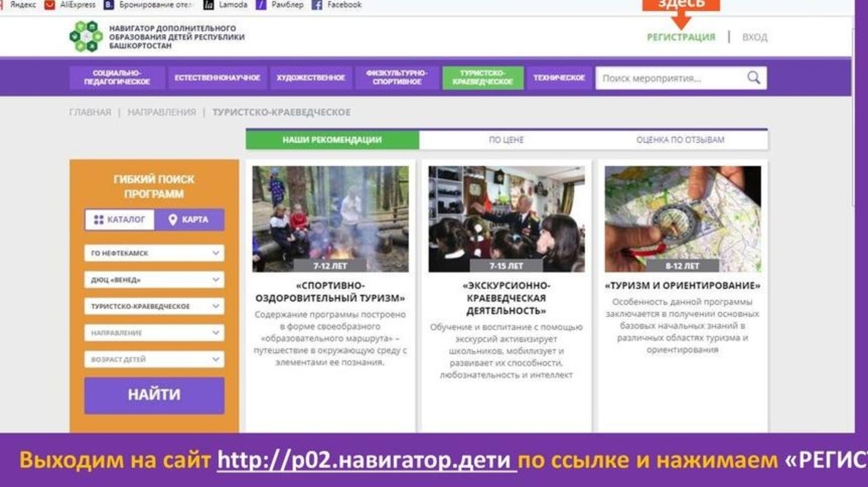868x487 pixels.
Task: Click the Регистрация link
Action: [x=681, y=37]
